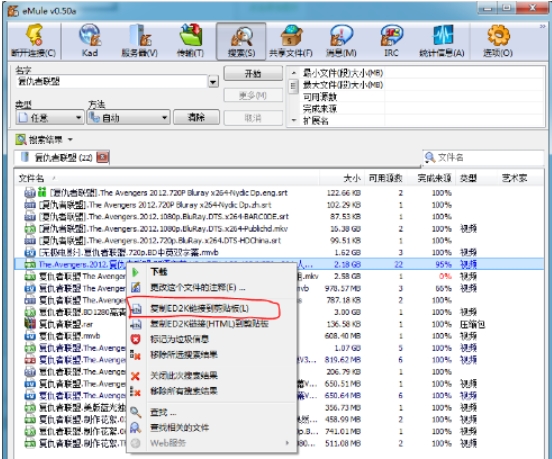Click the 2.18 GB size cell
Image resolution: width=552 pixels, height=459 pixels.
point(347,264)
